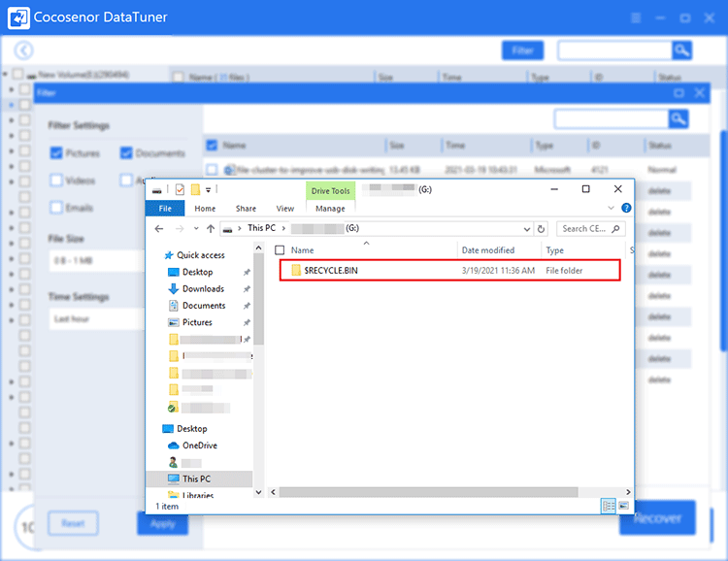This screenshot has height=561, width=728.
Task: Sort by Date modified column header
Action: (488, 250)
